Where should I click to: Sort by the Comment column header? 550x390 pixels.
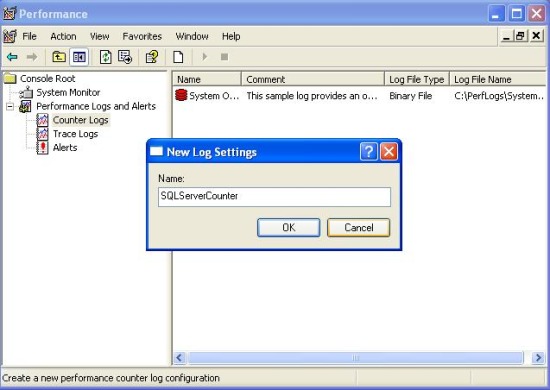(313, 79)
